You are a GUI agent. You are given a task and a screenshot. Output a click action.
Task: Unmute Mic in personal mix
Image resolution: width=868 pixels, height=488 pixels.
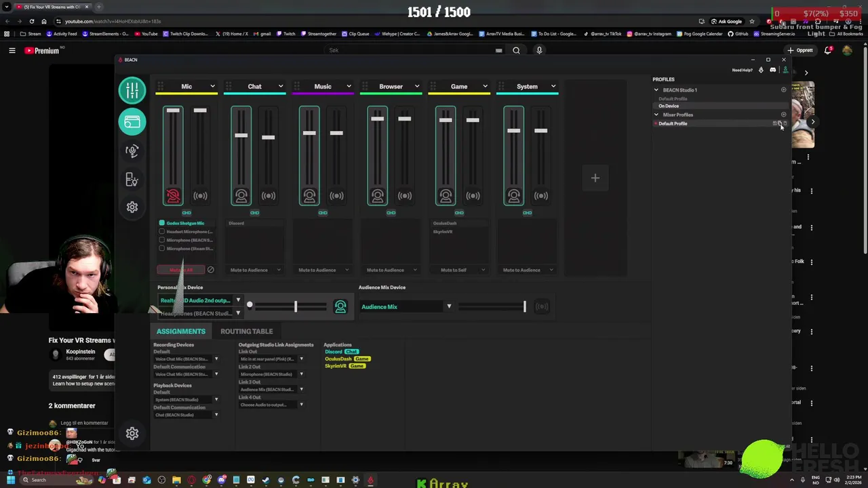point(173,196)
